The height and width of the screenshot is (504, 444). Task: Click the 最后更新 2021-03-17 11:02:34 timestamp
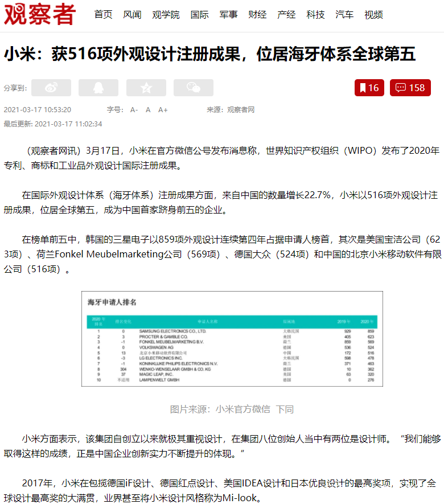[53, 124]
